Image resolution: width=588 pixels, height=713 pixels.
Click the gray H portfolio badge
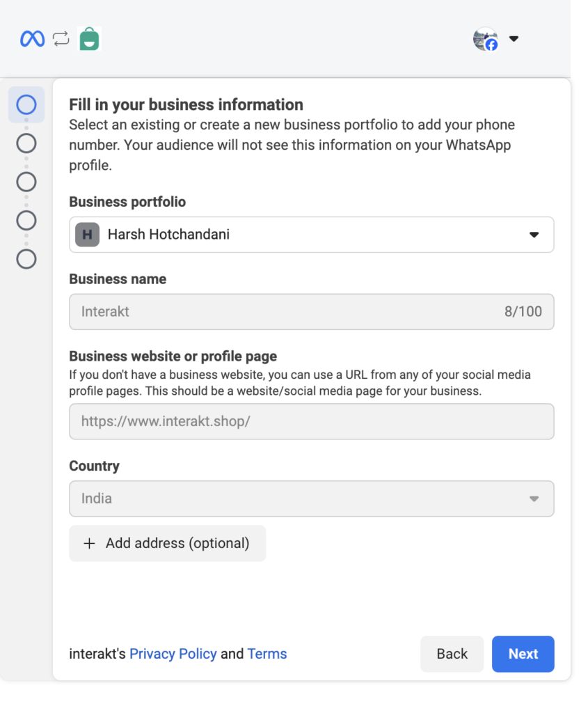pos(87,235)
